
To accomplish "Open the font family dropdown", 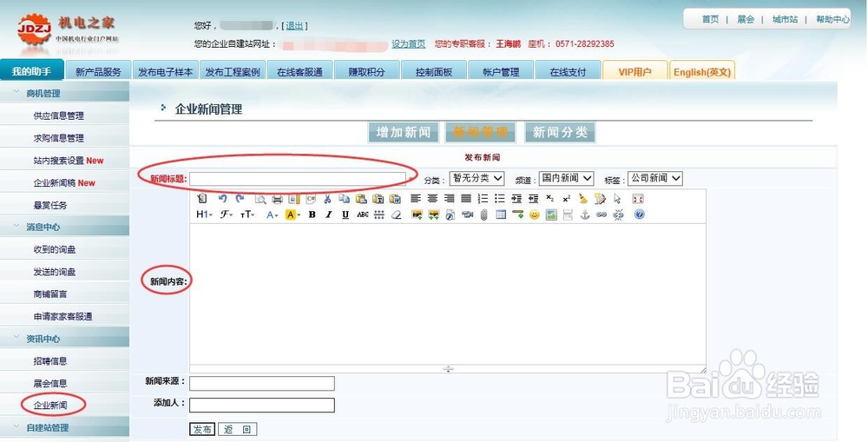I will tap(227, 214).
